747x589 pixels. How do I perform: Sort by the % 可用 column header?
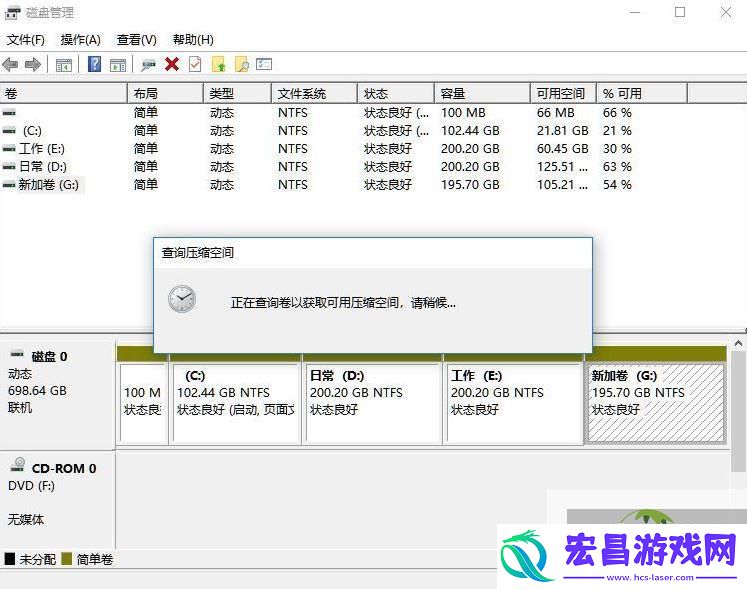point(642,93)
